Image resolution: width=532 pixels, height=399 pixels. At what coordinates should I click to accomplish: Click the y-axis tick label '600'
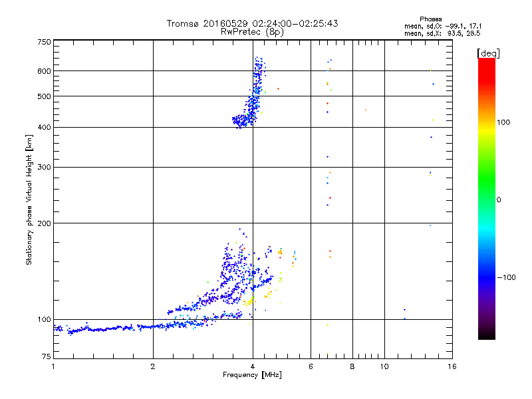point(44,71)
